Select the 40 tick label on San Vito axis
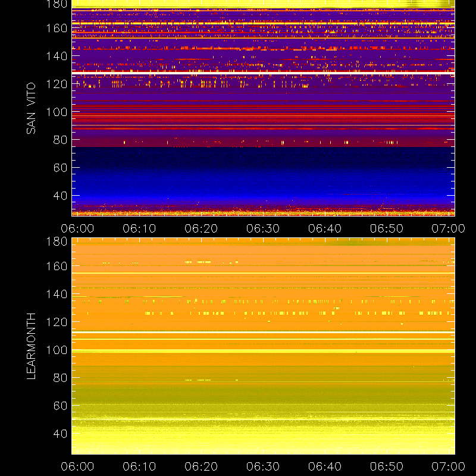Image resolution: width=476 pixels, height=476 pixels. 60,196
